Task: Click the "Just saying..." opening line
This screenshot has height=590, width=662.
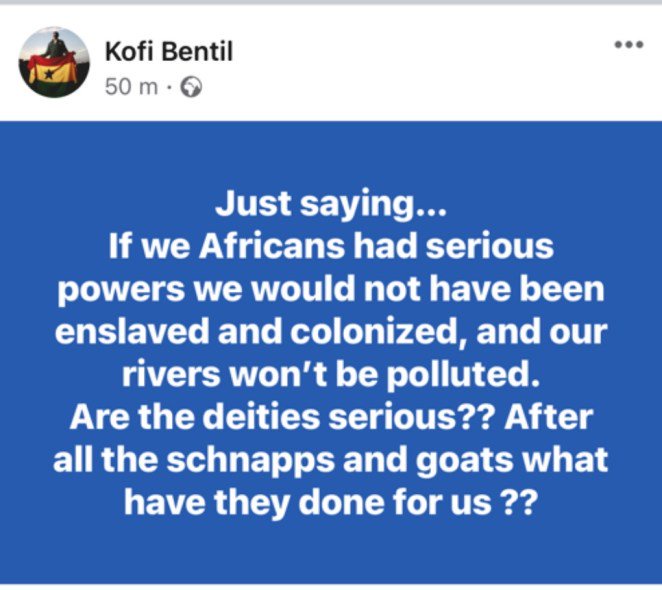Action: click(330, 204)
